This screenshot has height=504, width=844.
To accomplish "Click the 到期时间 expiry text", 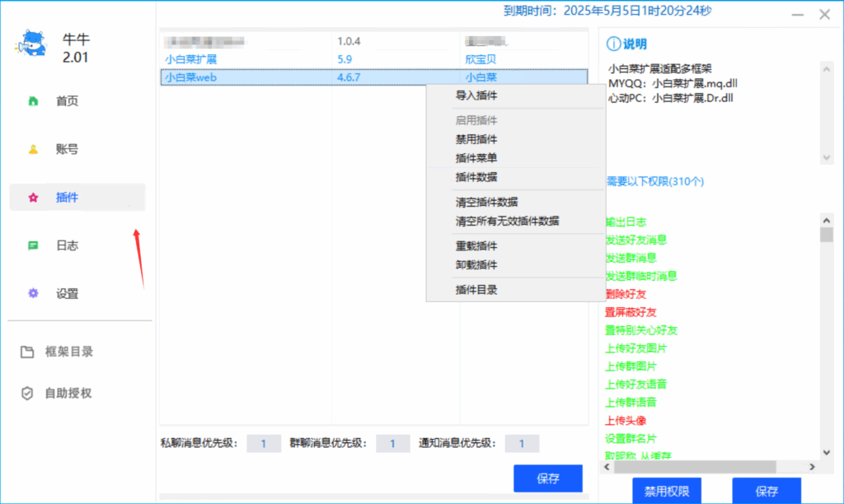I will pos(607,11).
